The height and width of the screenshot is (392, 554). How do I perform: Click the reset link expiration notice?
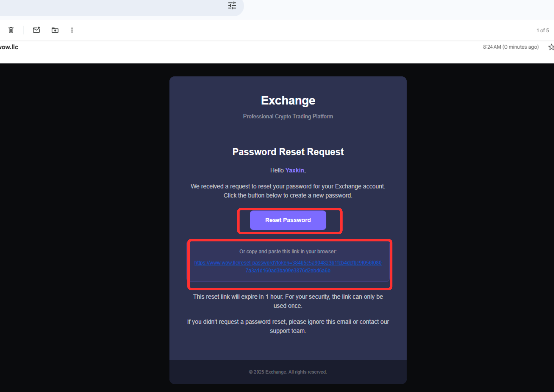pos(288,301)
